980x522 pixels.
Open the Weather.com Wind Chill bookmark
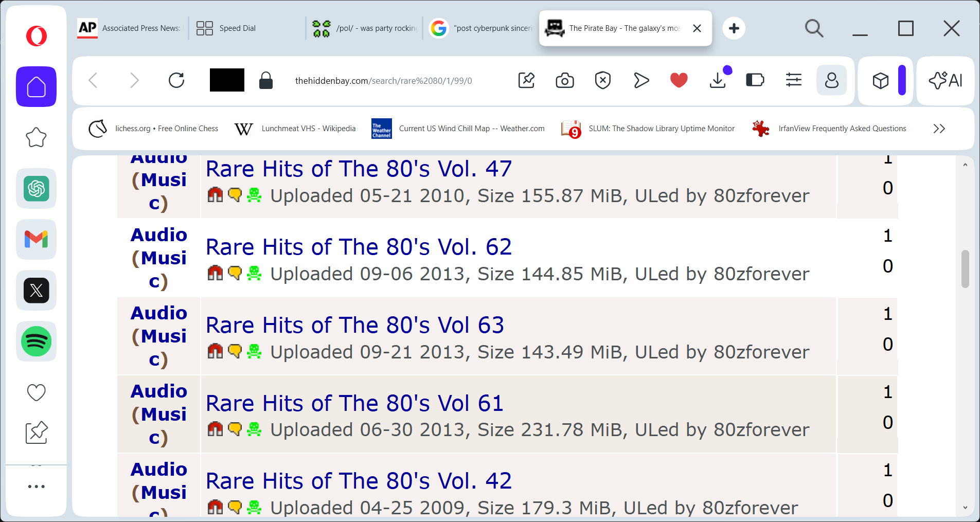458,129
